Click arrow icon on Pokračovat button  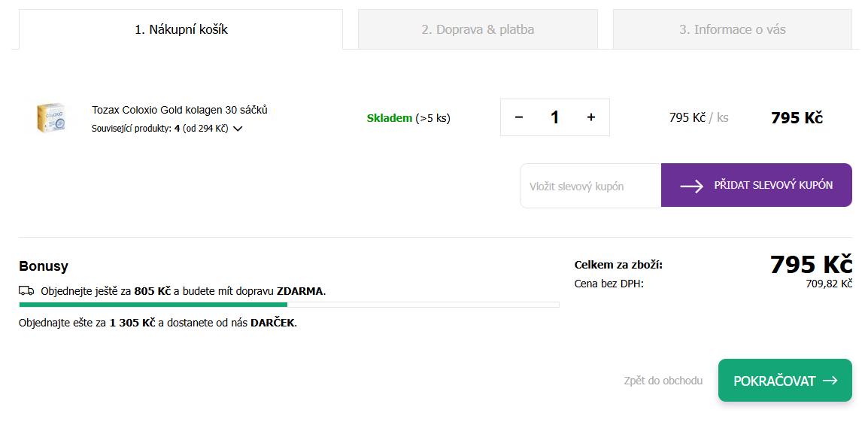(x=830, y=381)
